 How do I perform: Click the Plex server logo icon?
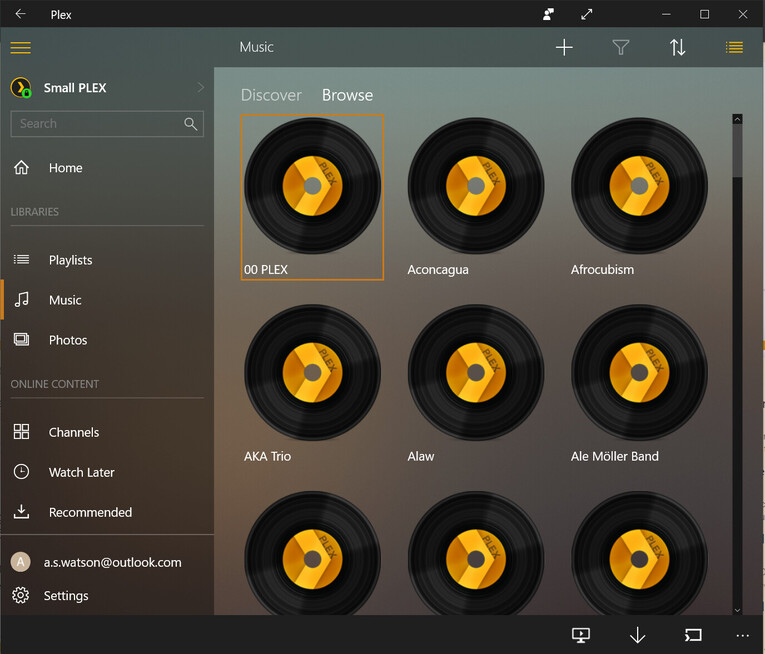(x=21, y=88)
